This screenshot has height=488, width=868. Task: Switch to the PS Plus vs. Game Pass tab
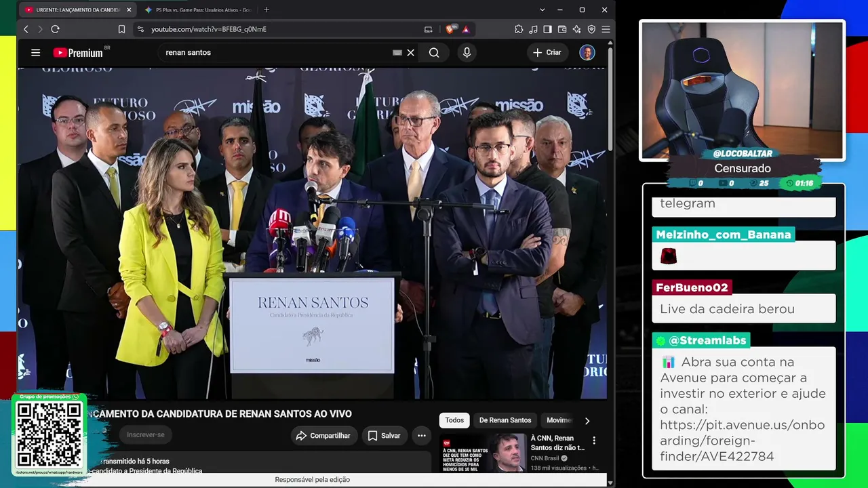pyautogui.click(x=197, y=10)
